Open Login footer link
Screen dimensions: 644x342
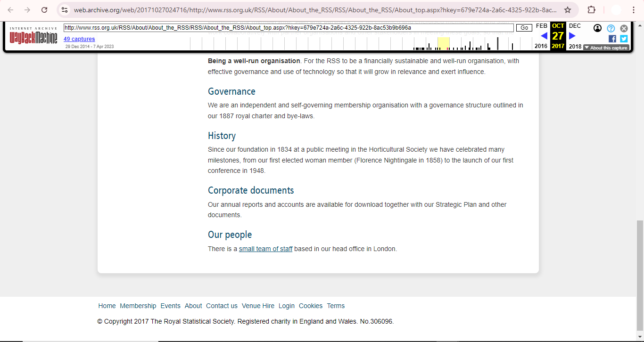pyautogui.click(x=287, y=306)
